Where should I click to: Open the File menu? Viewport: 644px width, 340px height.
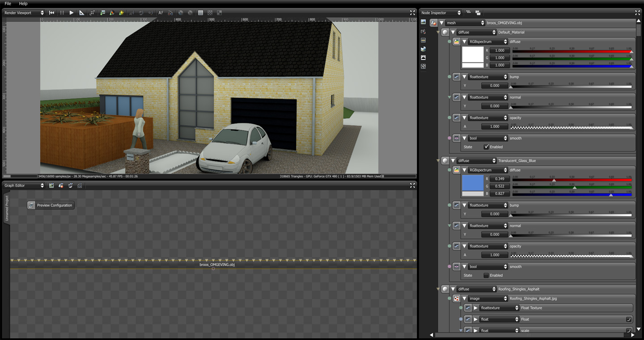8,4
